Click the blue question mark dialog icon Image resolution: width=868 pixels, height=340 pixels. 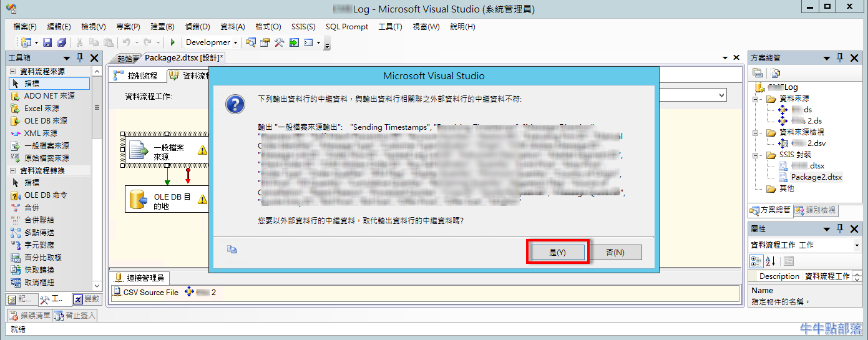234,104
